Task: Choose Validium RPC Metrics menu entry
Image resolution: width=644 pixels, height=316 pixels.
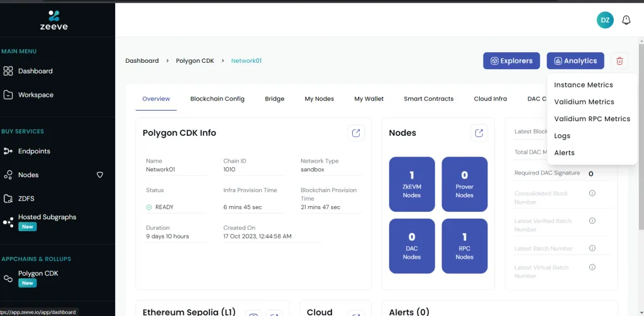Action: click(x=592, y=119)
